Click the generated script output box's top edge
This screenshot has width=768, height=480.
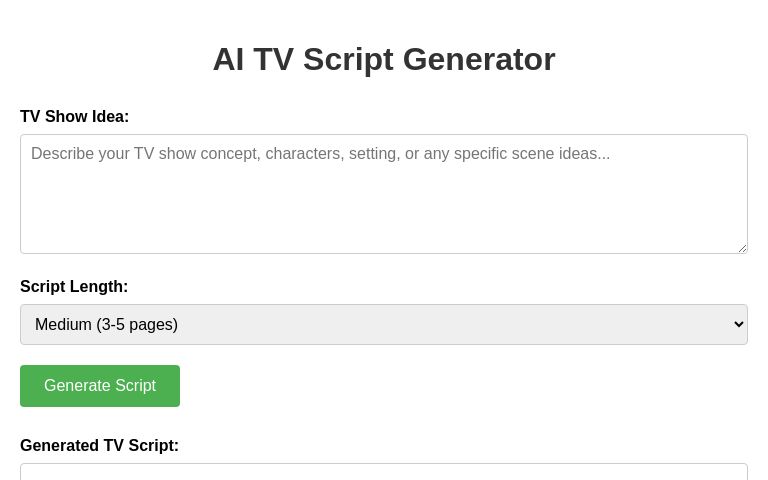(384, 465)
